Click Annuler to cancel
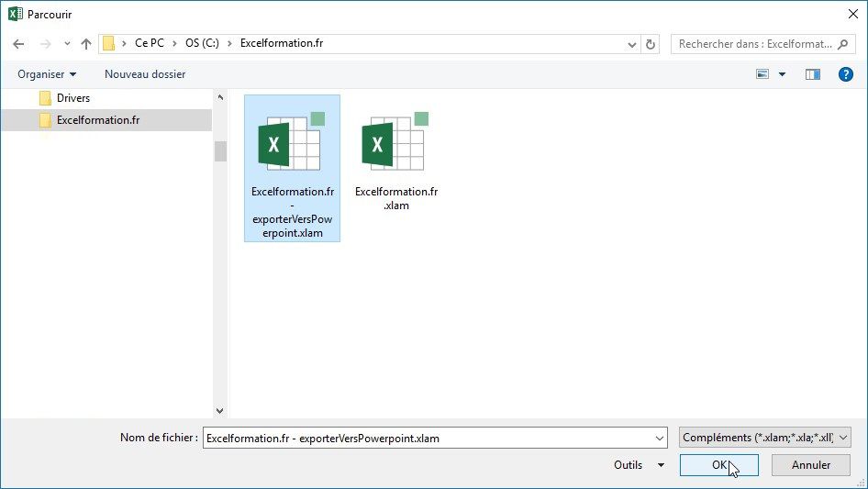 811,465
